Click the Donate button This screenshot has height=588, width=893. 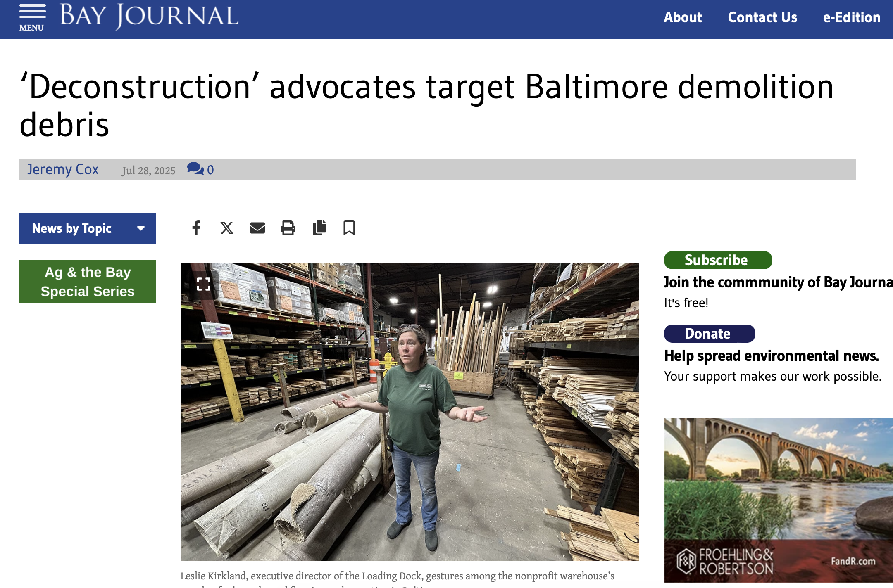(x=710, y=334)
